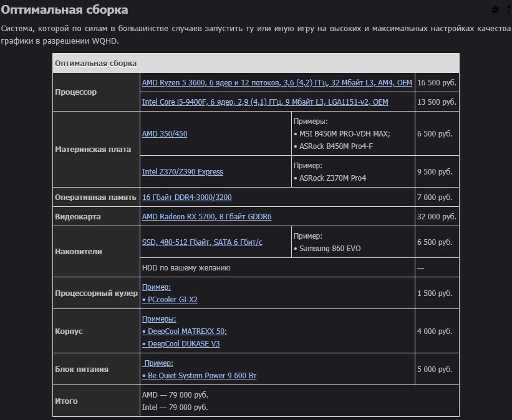Screen dimensions: 512x420
Task: Click the AMD — 79 000 руб. total
Action: pos(175,394)
